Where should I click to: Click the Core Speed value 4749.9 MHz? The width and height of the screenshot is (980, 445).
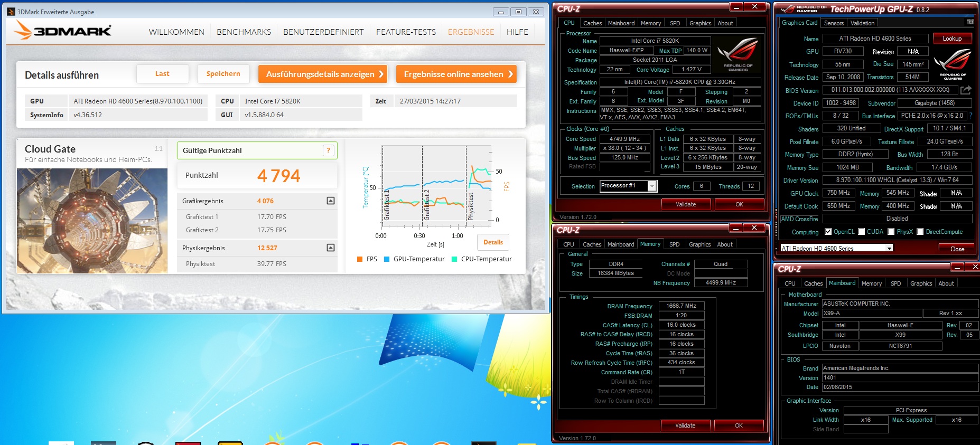point(624,139)
